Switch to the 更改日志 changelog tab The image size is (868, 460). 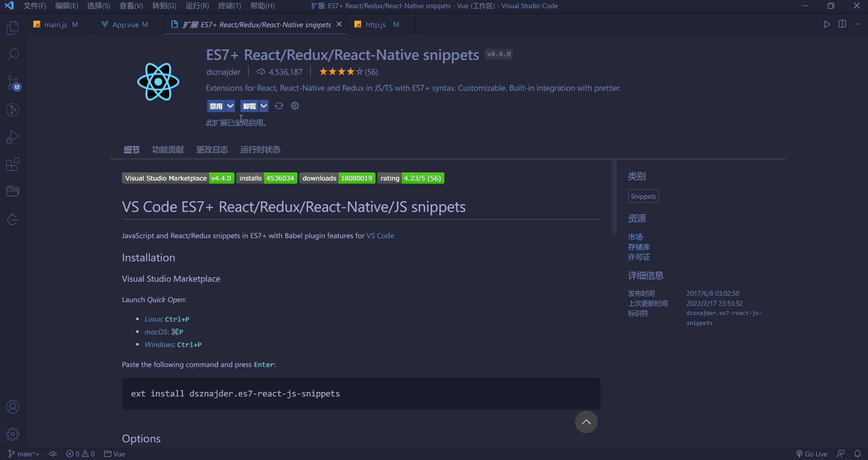click(212, 150)
